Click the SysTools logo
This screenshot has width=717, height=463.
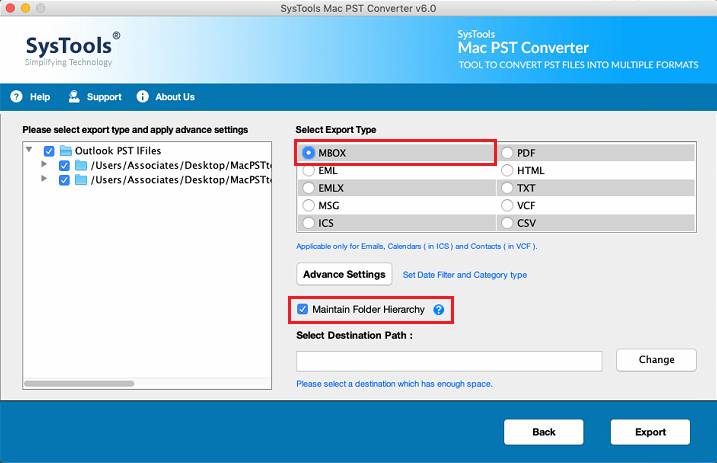tap(73, 49)
